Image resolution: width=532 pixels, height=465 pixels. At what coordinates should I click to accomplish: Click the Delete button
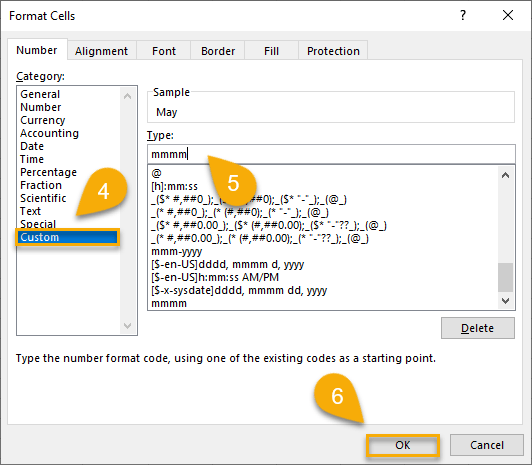coord(478,328)
